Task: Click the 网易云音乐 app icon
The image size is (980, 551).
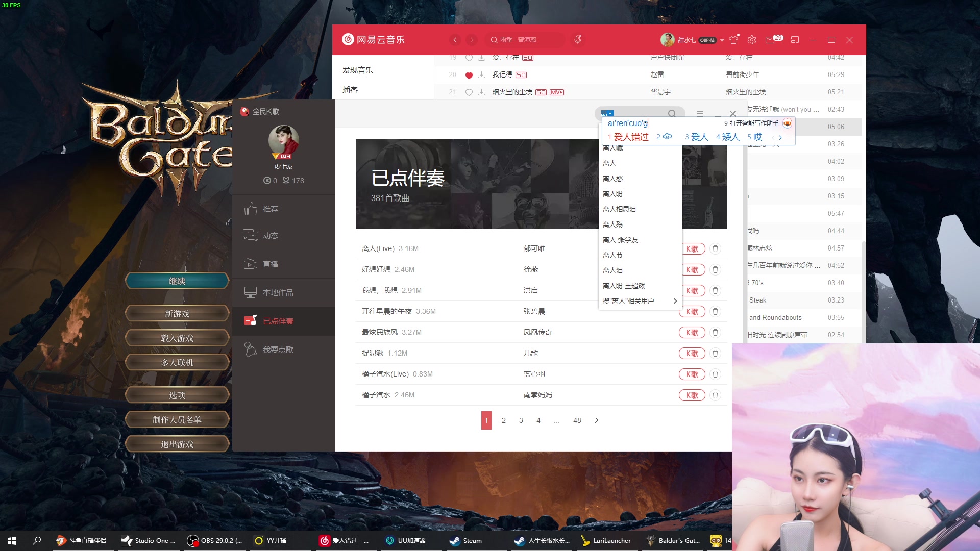Action: click(347, 40)
